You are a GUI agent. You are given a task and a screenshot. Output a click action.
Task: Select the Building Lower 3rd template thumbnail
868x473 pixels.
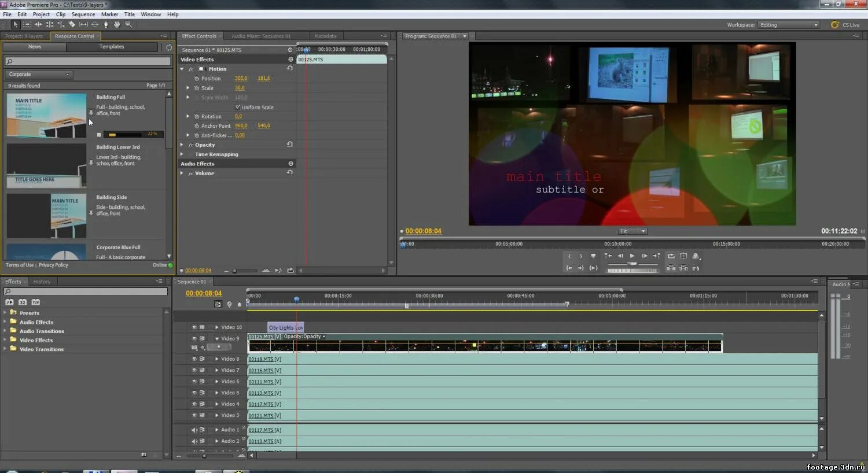(x=46, y=165)
